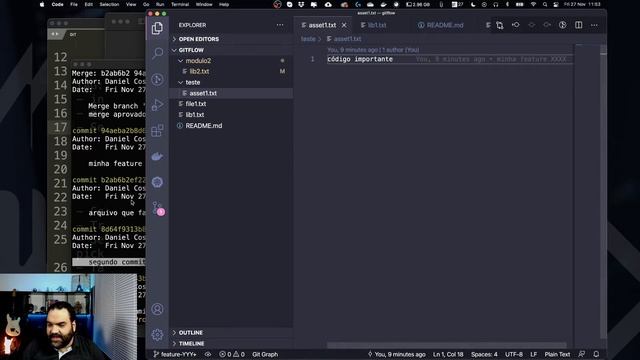Open the Docker view in activity bar
The height and width of the screenshot is (360, 640).
click(157, 156)
